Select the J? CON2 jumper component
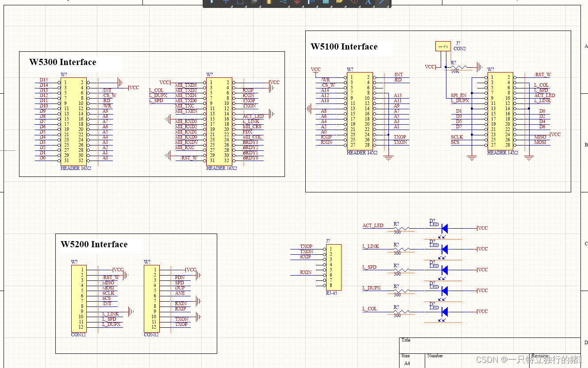 click(x=443, y=46)
